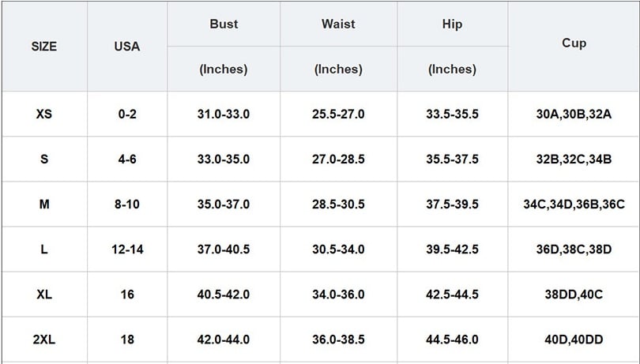Screen dimensions: 640x364
Task: Click cup cell 38DD,40C
Action: coord(574,295)
